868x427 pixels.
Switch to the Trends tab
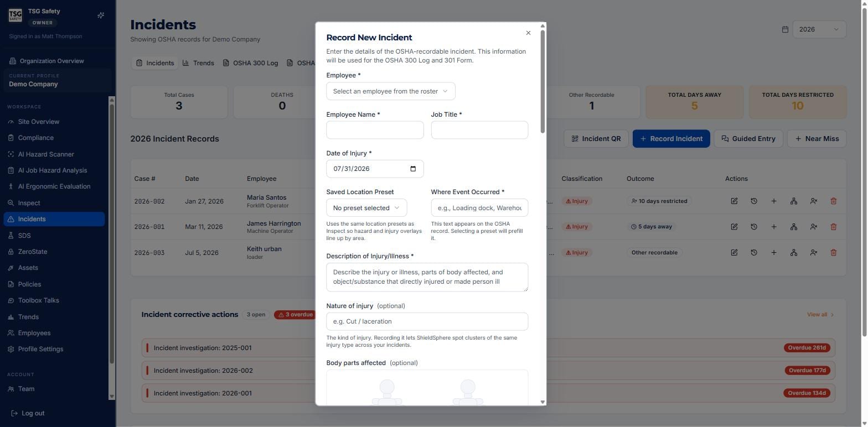coord(198,63)
